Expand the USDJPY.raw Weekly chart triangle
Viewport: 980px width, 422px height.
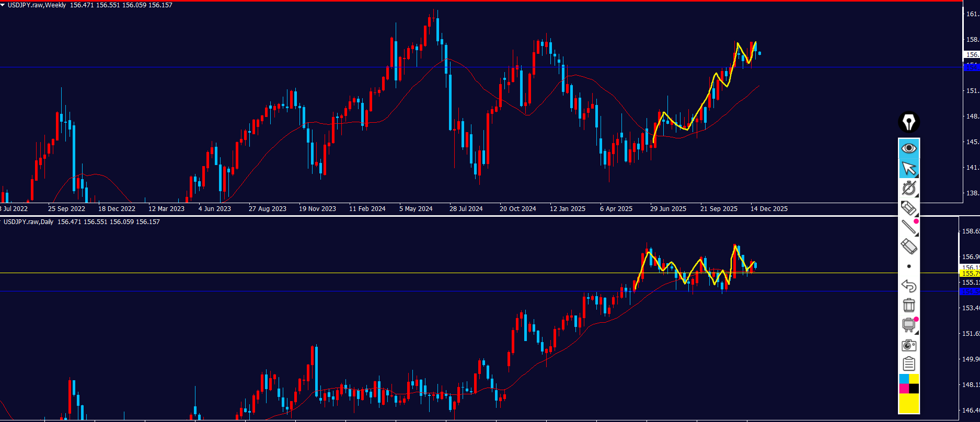tap(3, 5)
